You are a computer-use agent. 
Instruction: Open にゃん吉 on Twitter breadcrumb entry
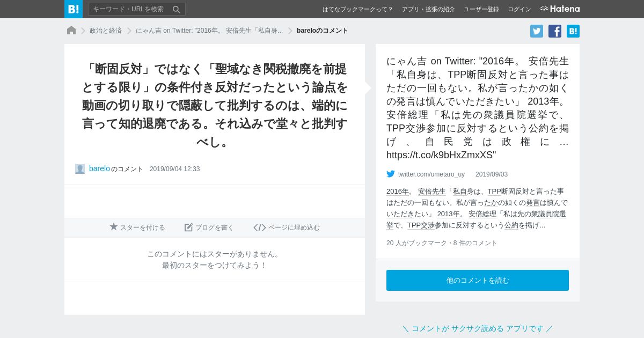[x=209, y=31]
